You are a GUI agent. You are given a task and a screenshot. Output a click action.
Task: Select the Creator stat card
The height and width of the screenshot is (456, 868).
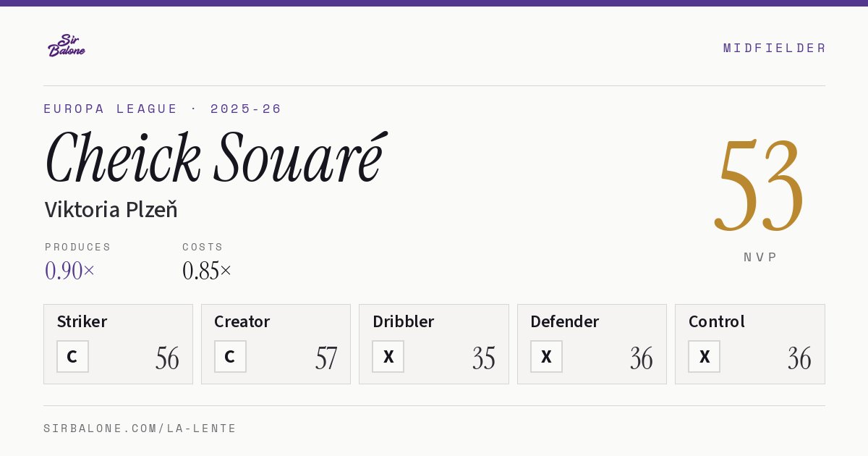tap(276, 344)
